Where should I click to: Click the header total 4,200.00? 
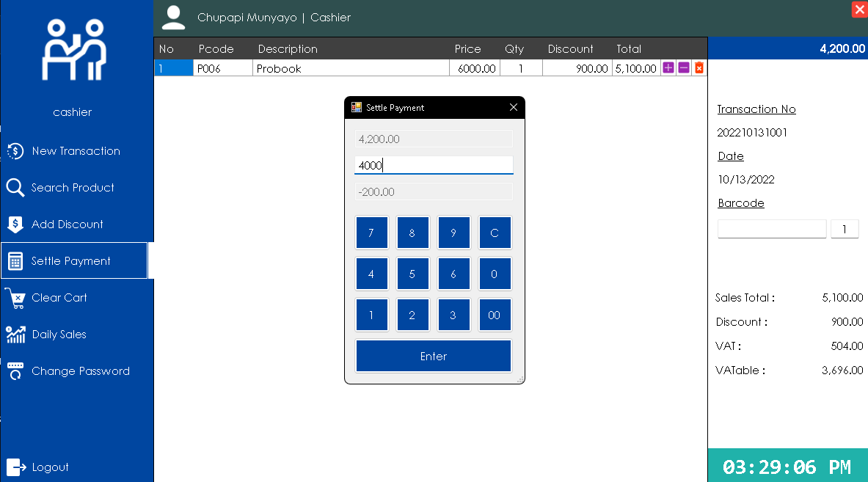(842, 48)
